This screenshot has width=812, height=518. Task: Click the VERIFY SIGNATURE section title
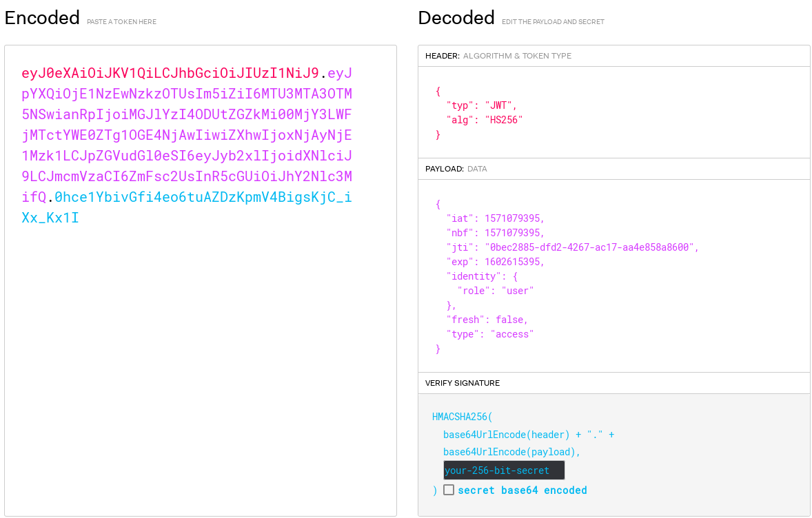(463, 383)
